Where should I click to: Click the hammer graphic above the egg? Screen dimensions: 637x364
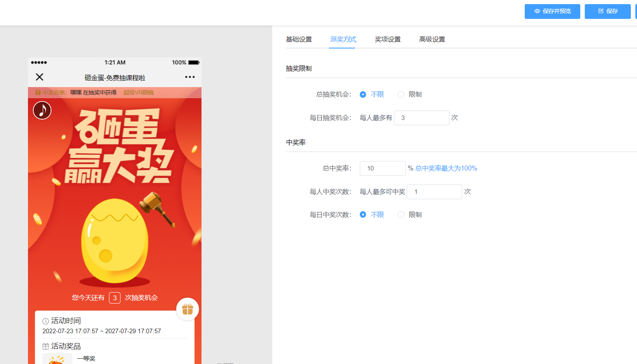click(158, 209)
